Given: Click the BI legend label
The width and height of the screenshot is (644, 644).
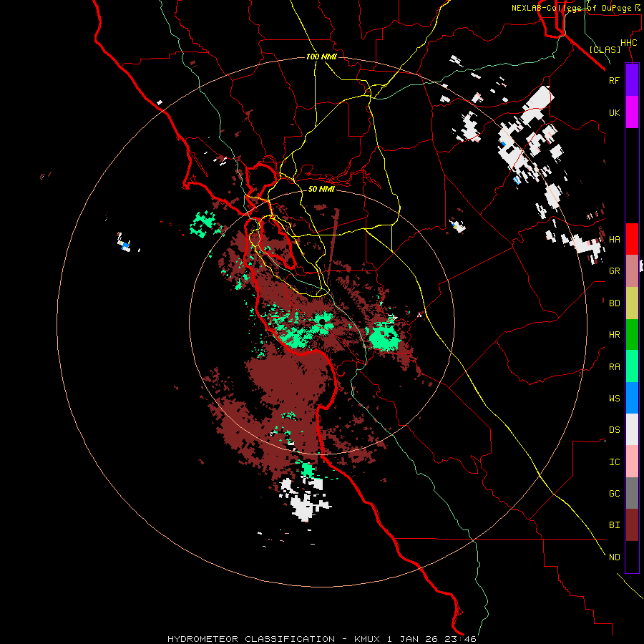Looking at the screenshot, I should click(x=614, y=525).
